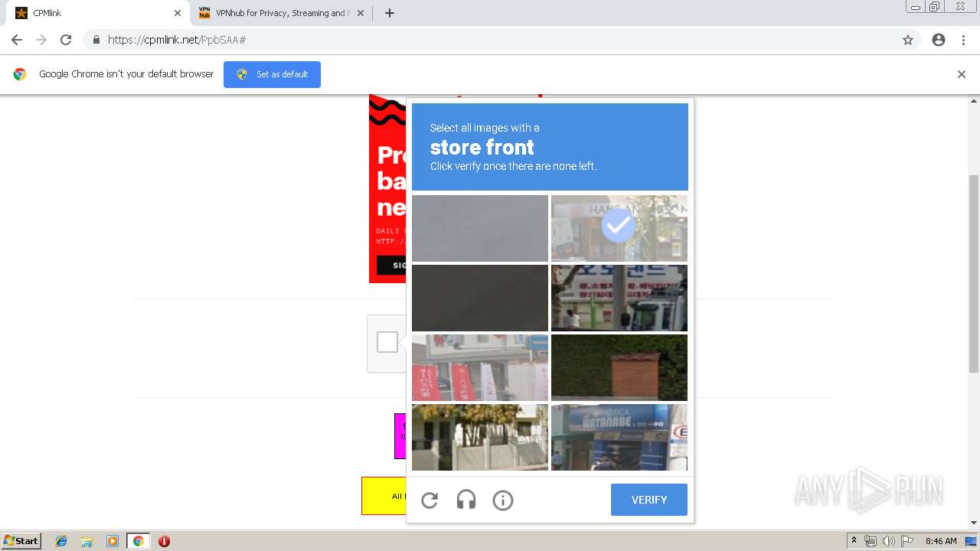Image resolution: width=980 pixels, height=551 pixels.
Task: Show hidden tray icons arrow
Action: pos(854,540)
